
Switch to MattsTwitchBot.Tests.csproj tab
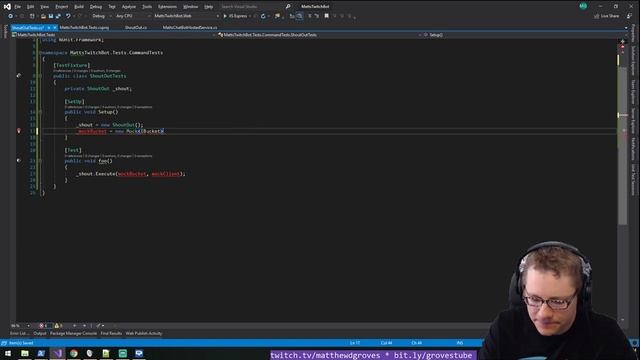[x=84, y=28]
